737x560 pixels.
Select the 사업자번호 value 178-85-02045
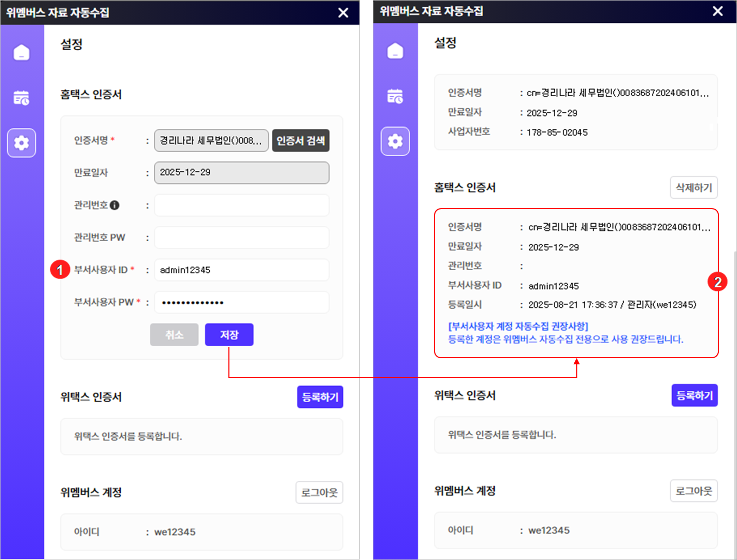[x=557, y=132]
